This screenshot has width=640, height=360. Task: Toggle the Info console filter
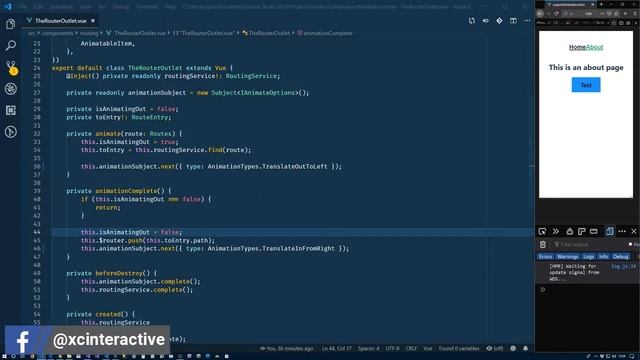(x=604, y=256)
